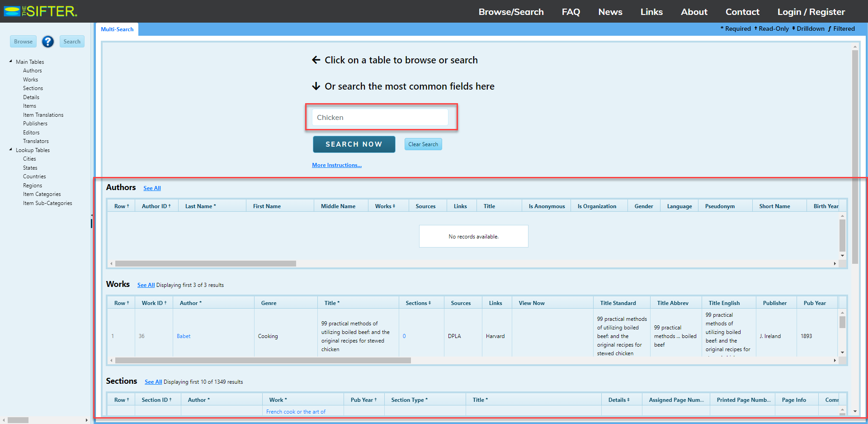
Task: Click the sidebar Search button
Action: (72, 42)
